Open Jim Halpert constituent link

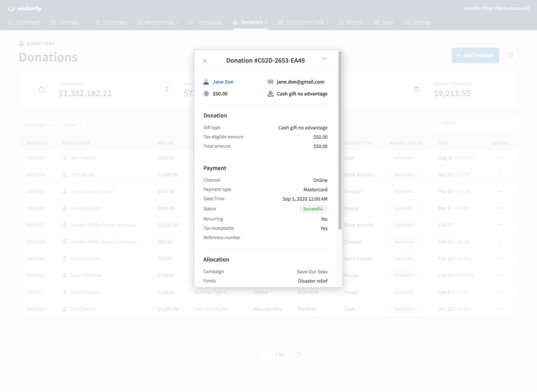pyautogui.click(x=83, y=158)
